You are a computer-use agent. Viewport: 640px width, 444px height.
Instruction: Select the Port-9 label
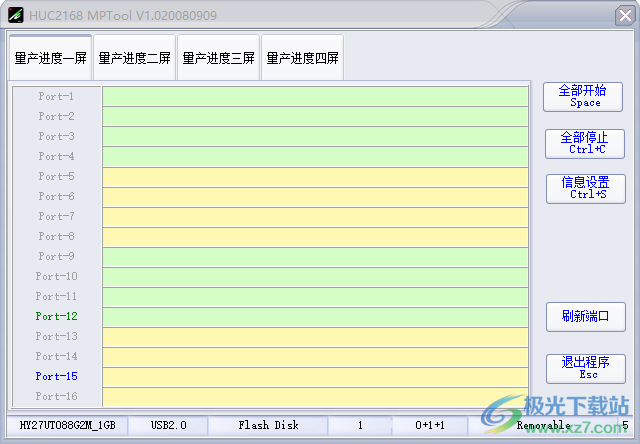[x=56, y=256]
